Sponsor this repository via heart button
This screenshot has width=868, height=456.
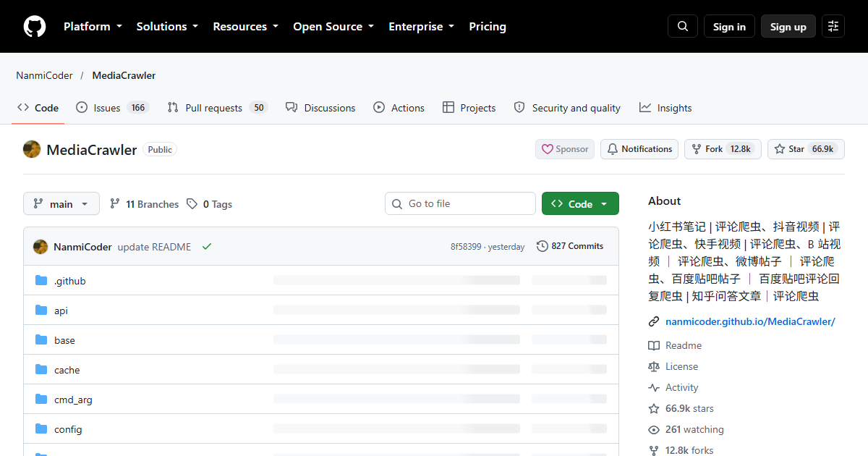coord(565,149)
